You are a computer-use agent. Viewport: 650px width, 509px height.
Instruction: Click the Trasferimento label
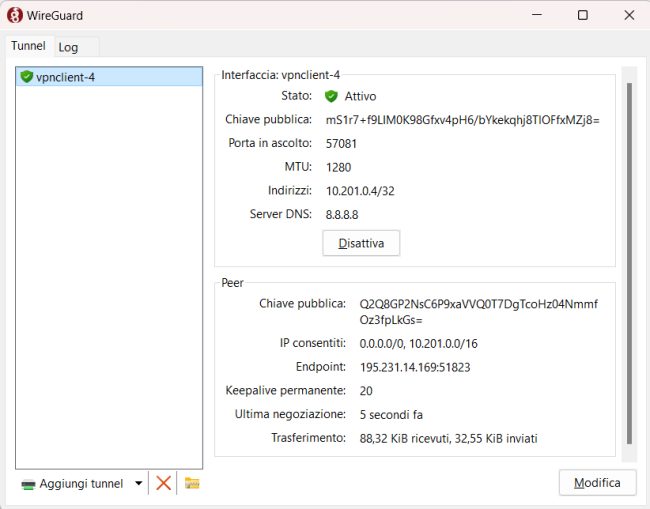pyautogui.click(x=308, y=438)
